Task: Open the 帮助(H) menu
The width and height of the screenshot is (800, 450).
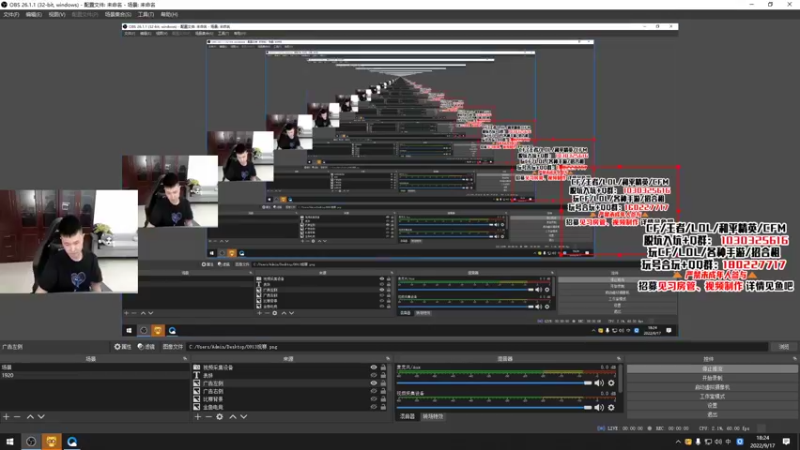Action: coord(169,14)
